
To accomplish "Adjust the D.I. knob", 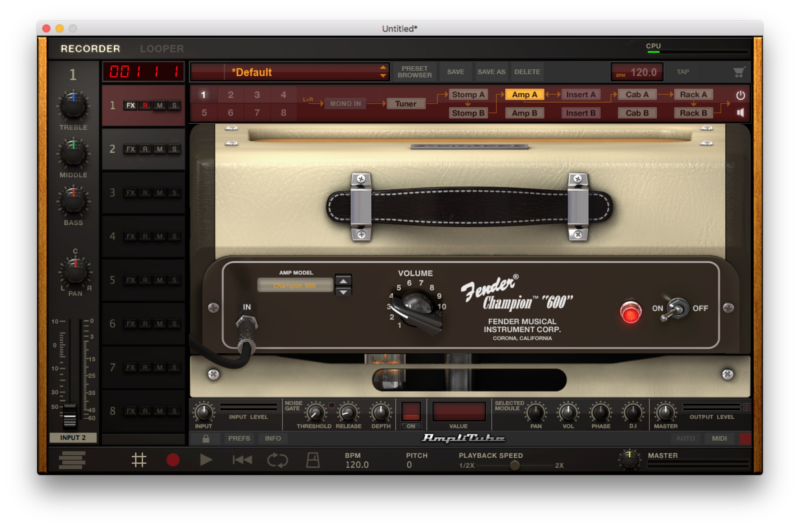I will [x=632, y=412].
